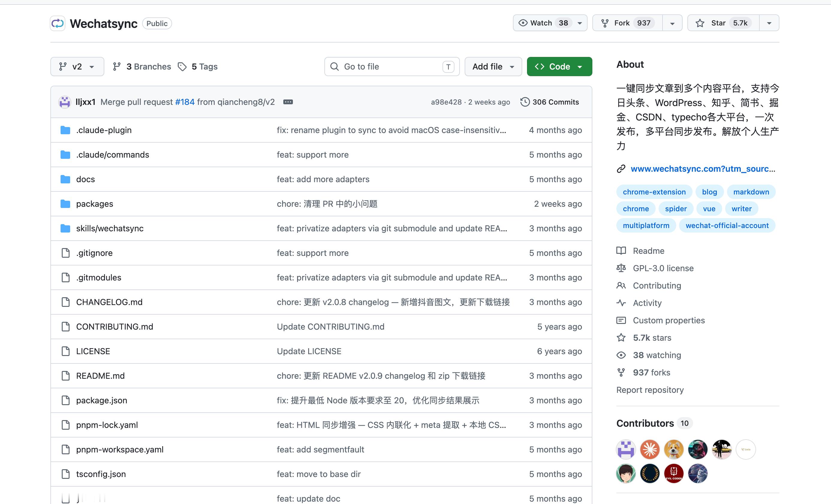Click commit message 'feat: move to base dir'
The height and width of the screenshot is (504, 831).
[x=319, y=474]
